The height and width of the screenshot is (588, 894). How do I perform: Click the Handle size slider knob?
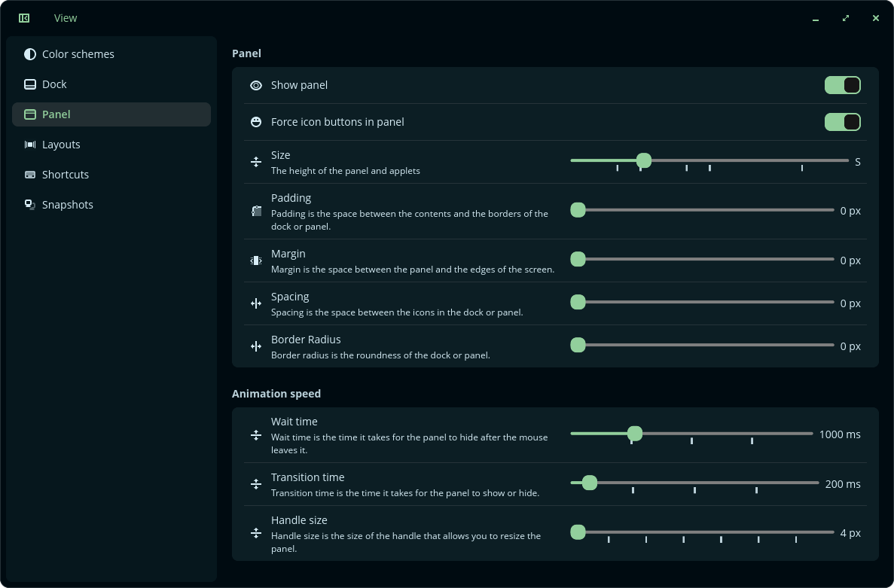578,532
